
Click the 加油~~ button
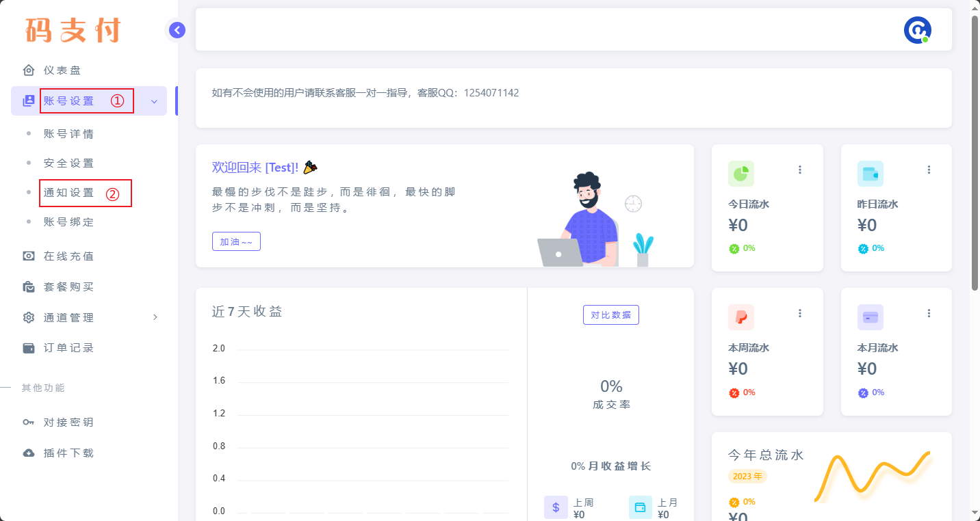(236, 241)
